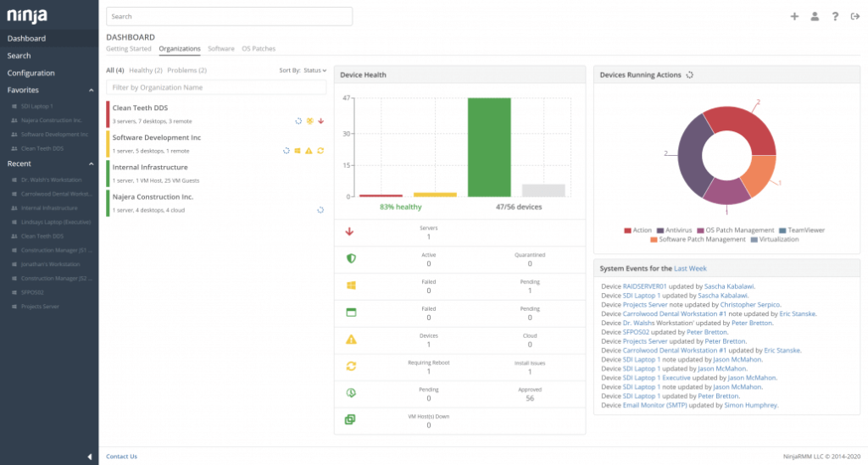The width and height of the screenshot is (868, 465).
Task: Filter organizations by Healthy (2)
Action: (146, 70)
